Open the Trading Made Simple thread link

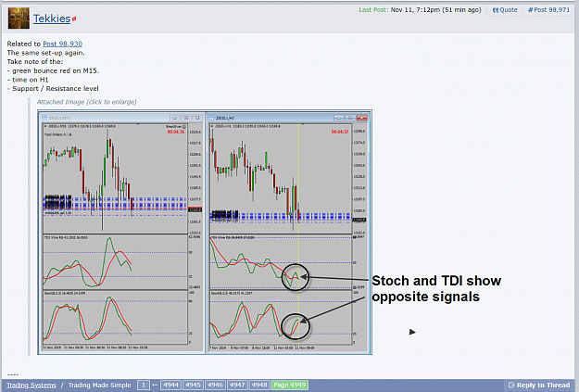coord(100,385)
